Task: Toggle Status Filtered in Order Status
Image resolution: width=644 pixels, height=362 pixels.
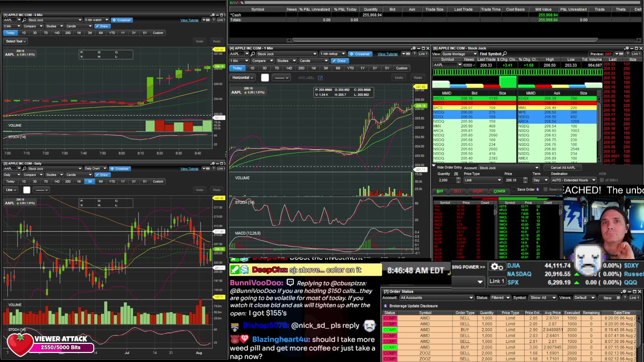Action: [500, 298]
